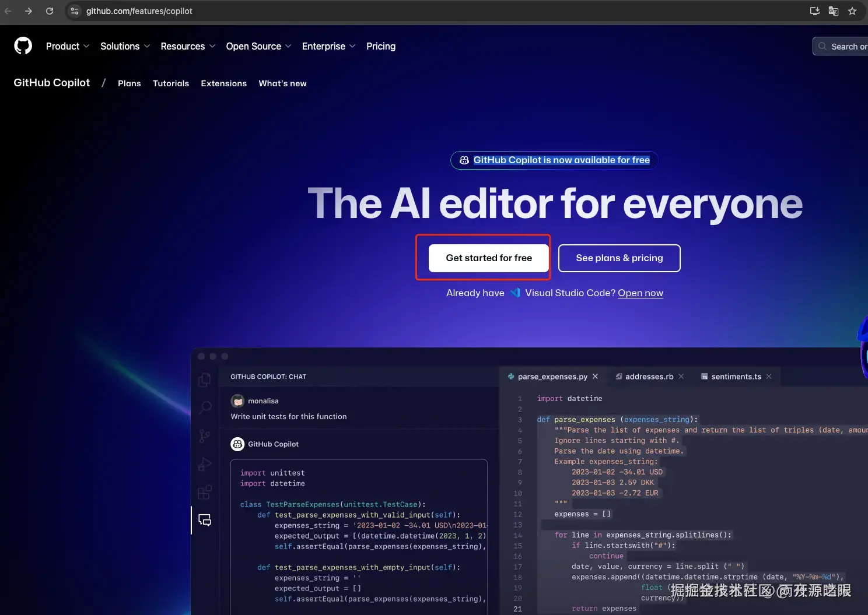Reload the page with the refresh icon

tap(50, 11)
